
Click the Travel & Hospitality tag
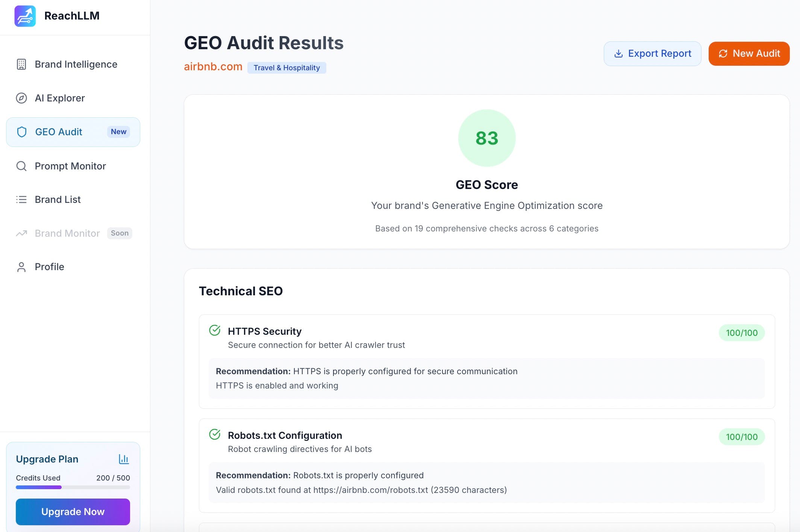click(286, 68)
